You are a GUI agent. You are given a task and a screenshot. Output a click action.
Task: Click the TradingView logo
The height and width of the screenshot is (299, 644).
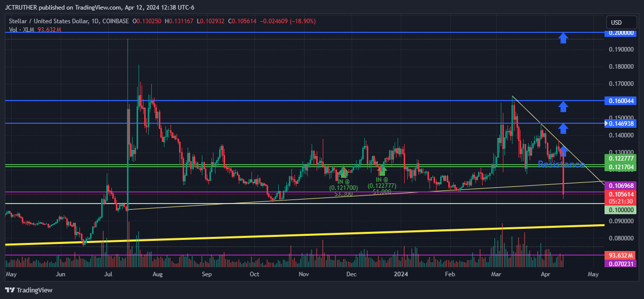(28, 290)
